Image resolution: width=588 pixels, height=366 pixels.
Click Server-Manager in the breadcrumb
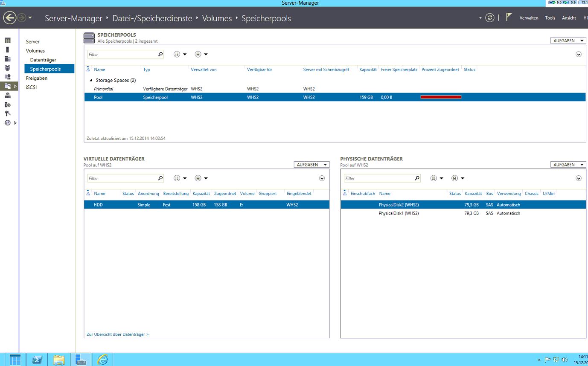click(74, 18)
